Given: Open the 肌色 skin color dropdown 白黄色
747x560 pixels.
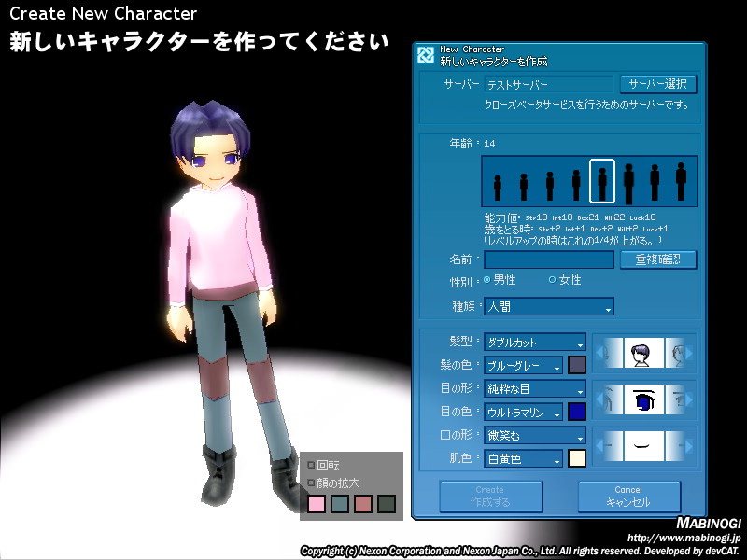Looking at the screenshot, I should 523,458.
